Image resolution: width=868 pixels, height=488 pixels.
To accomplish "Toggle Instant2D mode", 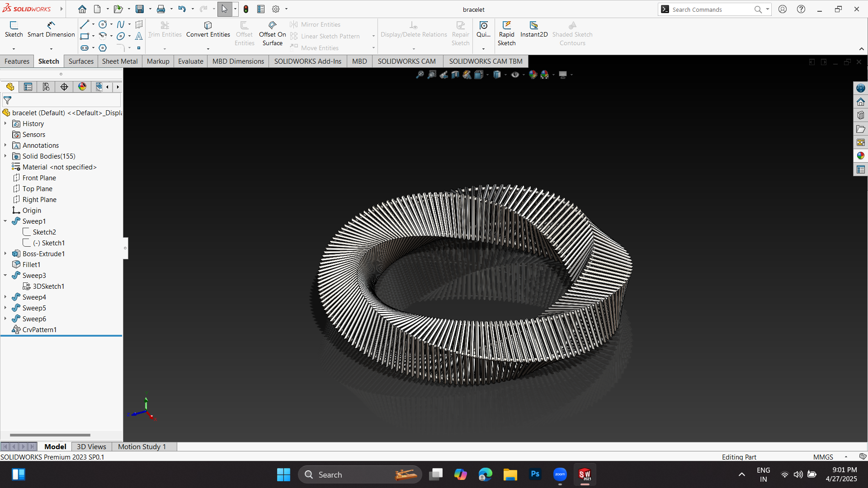I will pyautogui.click(x=534, y=30).
